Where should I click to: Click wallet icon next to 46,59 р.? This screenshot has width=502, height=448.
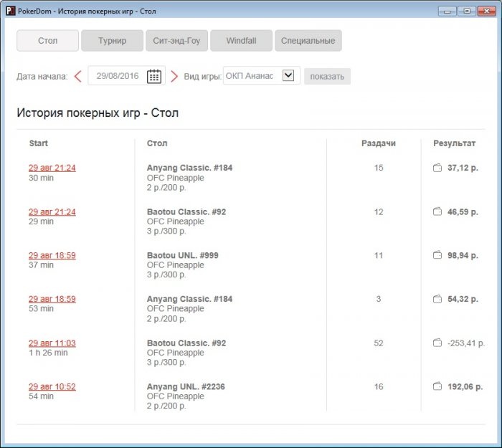pyautogui.click(x=437, y=211)
